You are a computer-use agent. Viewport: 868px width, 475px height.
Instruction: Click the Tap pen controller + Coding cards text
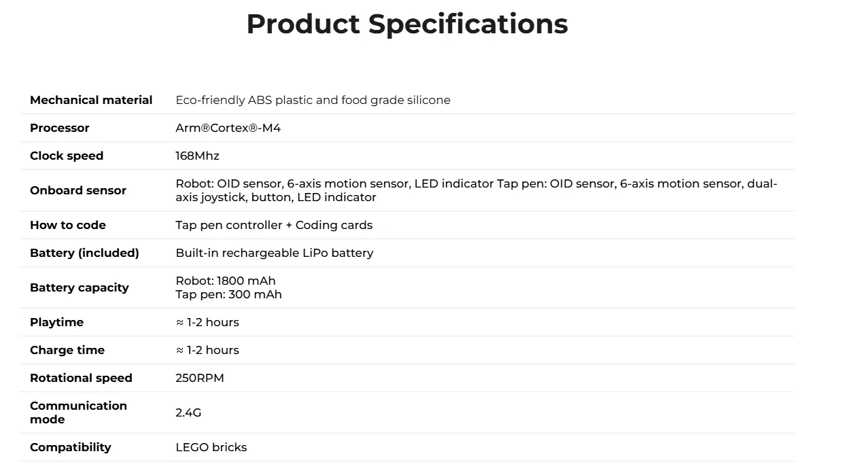[x=274, y=225]
